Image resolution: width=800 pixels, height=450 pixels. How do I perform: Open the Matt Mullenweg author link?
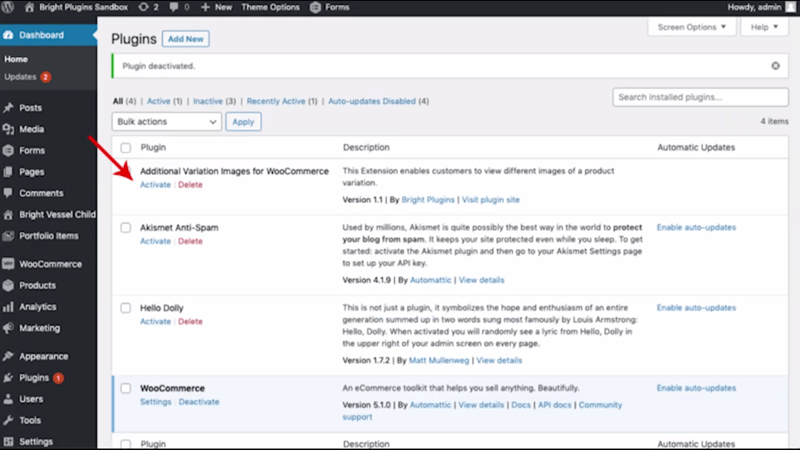pos(439,360)
